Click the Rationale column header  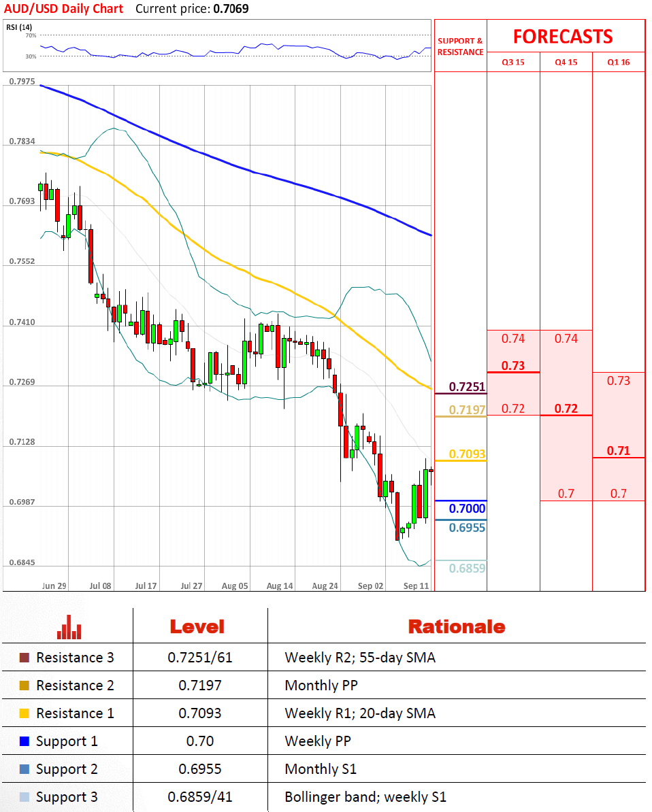(x=457, y=627)
